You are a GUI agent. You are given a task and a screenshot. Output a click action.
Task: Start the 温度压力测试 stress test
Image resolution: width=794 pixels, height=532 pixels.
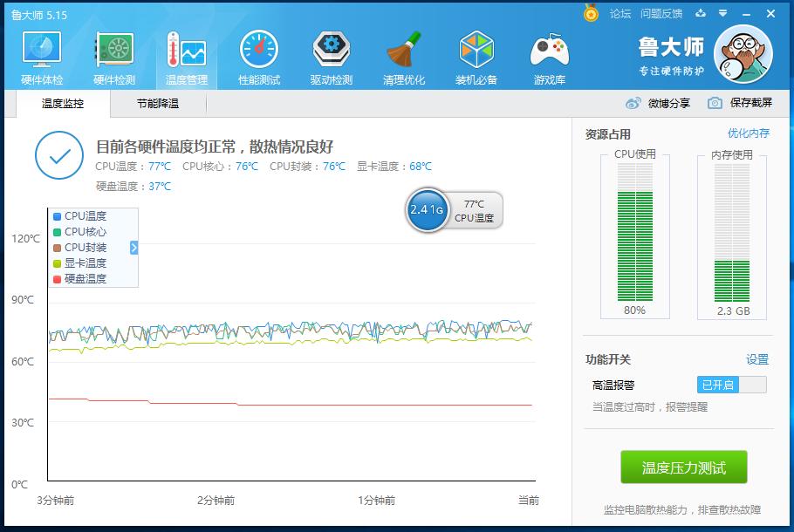(683, 467)
